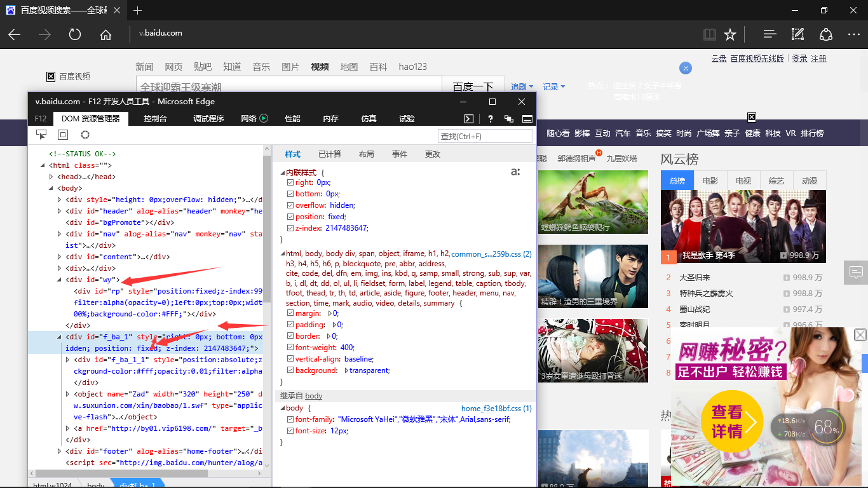Click the 百度一下 search button
This screenshot has height=488, width=868.
tap(473, 87)
